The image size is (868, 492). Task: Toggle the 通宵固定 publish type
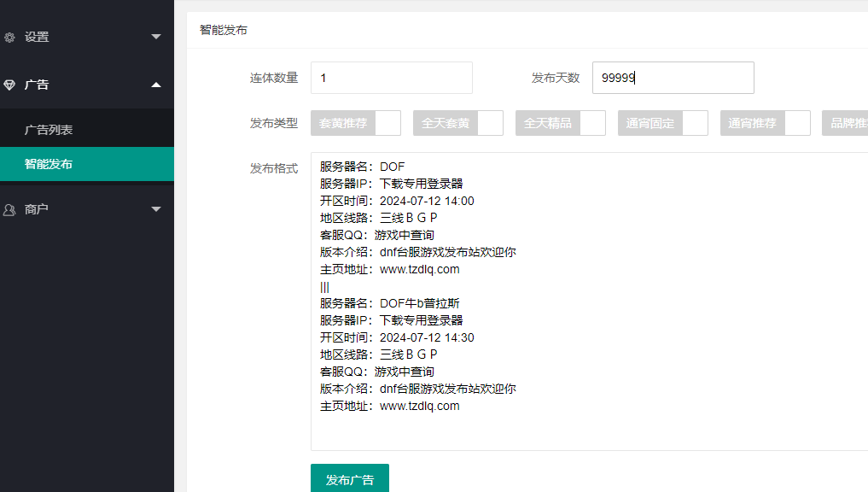[662, 123]
